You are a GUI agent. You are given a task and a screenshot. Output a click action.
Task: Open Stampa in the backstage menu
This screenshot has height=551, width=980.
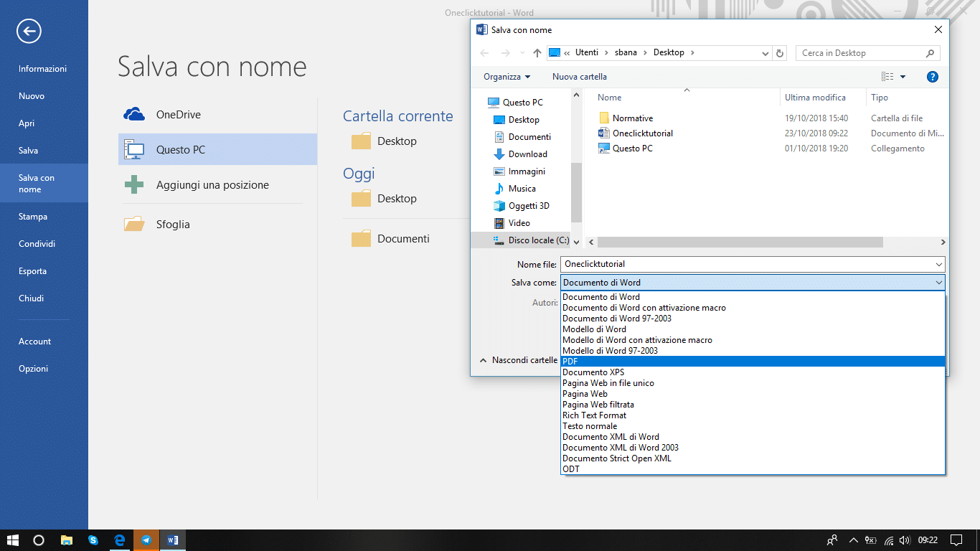(44, 217)
